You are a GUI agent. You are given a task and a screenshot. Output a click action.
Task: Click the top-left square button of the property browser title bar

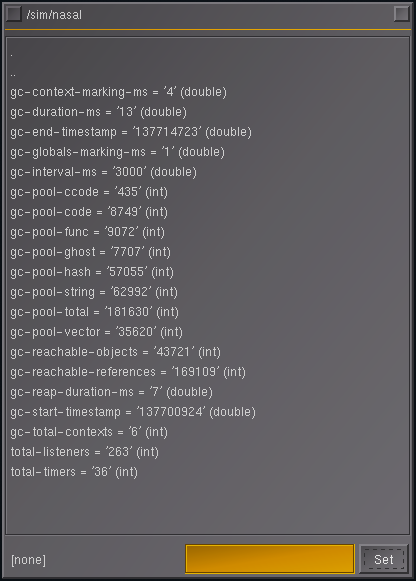click(14, 14)
